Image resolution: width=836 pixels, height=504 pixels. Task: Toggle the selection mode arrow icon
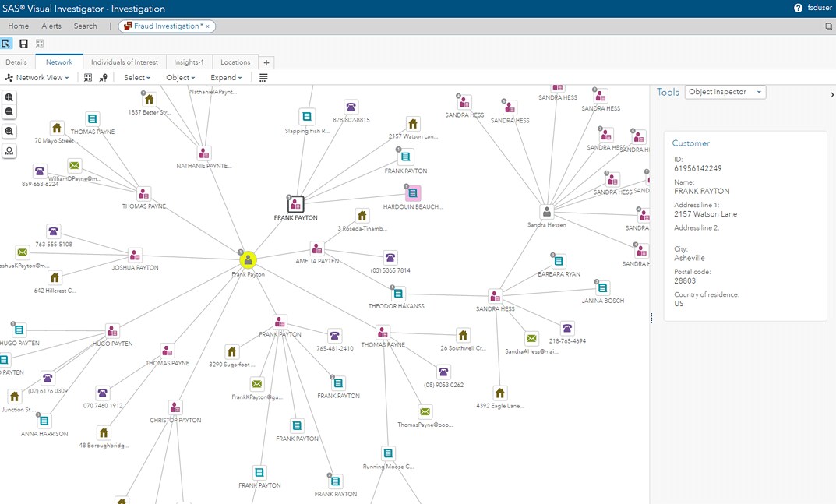[7, 44]
